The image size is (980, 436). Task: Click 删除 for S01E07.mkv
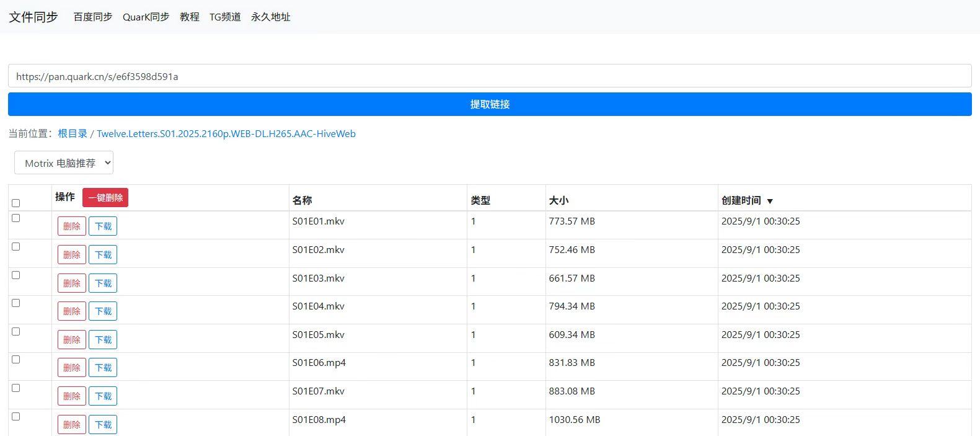[x=72, y=396]
